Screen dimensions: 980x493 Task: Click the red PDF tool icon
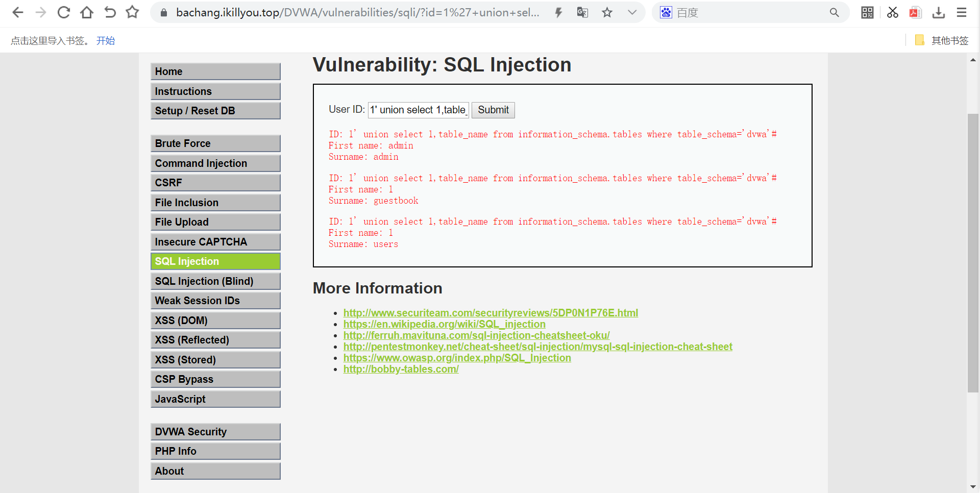click(x=915, y=12)
